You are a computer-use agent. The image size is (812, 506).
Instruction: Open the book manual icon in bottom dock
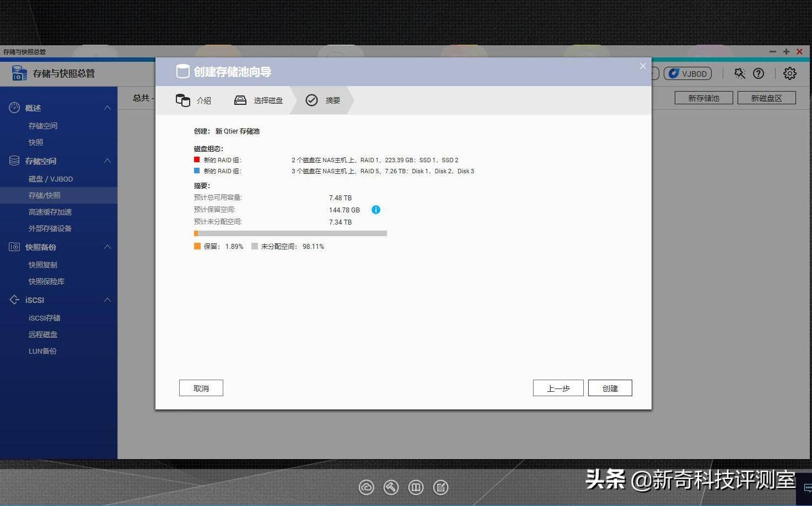point(416,487)
